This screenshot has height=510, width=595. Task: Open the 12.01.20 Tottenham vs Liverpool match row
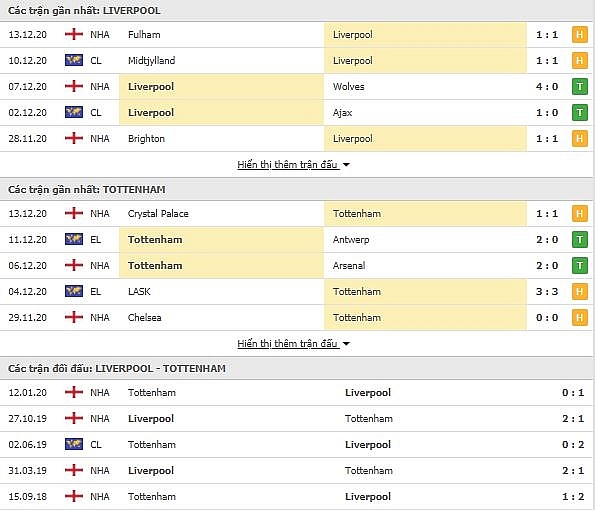298,393
